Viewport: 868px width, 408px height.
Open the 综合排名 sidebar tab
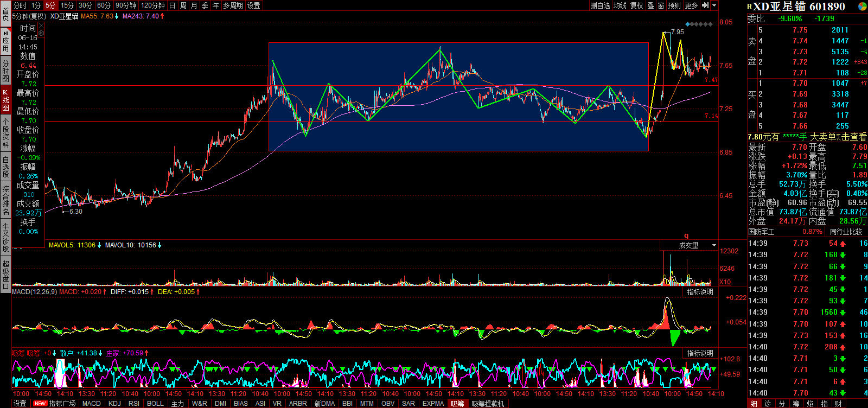5,201
